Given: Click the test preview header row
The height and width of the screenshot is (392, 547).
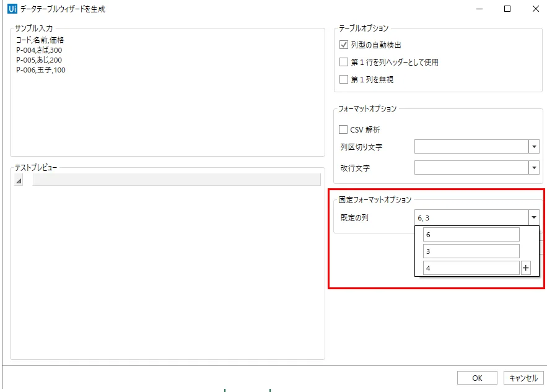Looking at the screenshot, I should (176, 180).
